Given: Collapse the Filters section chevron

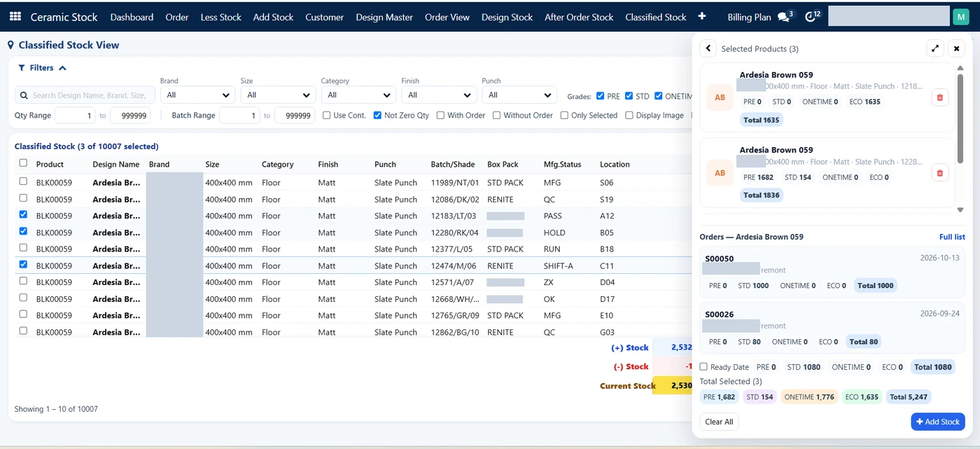Looking at the screenshot, I should pos(62,68).
